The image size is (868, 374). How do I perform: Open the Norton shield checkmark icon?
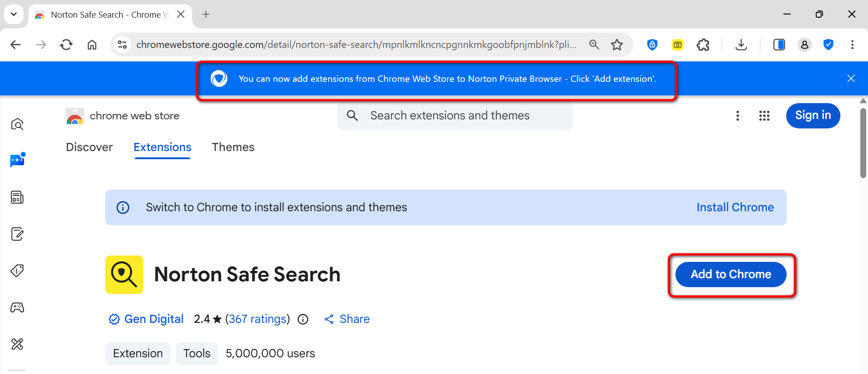828,45
